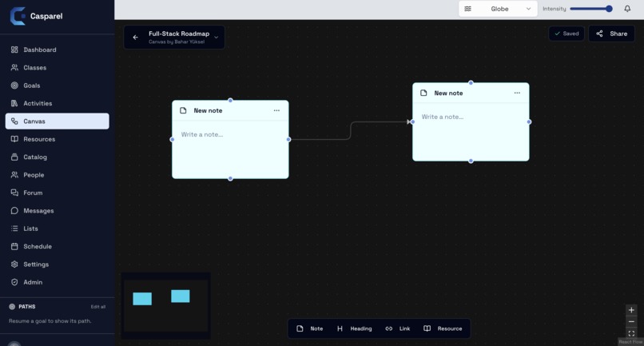The width and height of the screenshot is (644, 346).
Task: Click the top connection handle of left note
Action: tap(230, 100)
